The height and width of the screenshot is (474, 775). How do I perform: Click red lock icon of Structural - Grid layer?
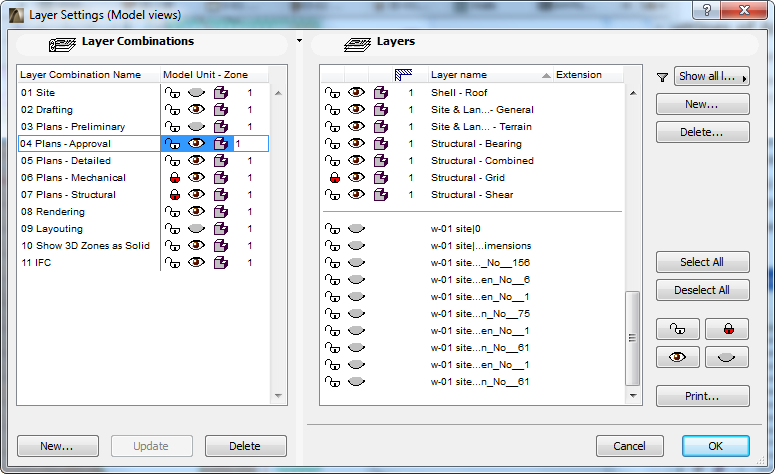tap(335, 178)
